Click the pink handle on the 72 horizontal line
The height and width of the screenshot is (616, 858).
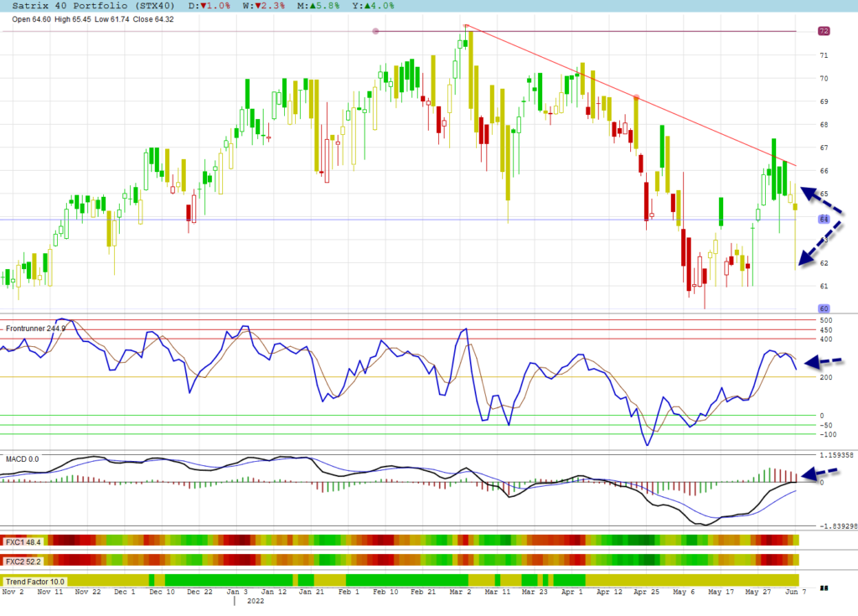[x=375, y=31]
